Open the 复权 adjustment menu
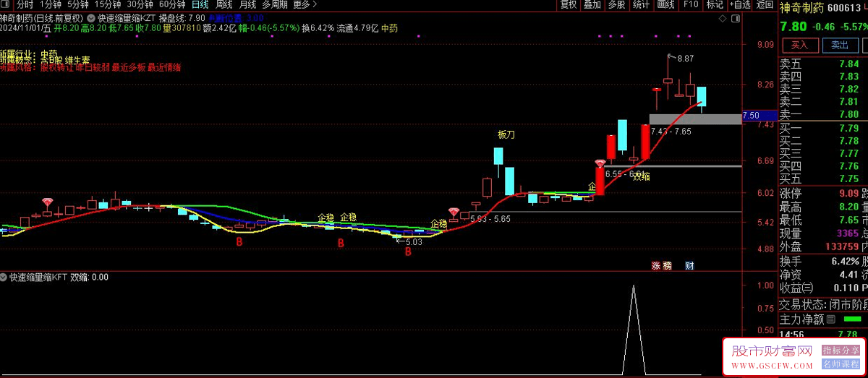 tap(569, 4)
